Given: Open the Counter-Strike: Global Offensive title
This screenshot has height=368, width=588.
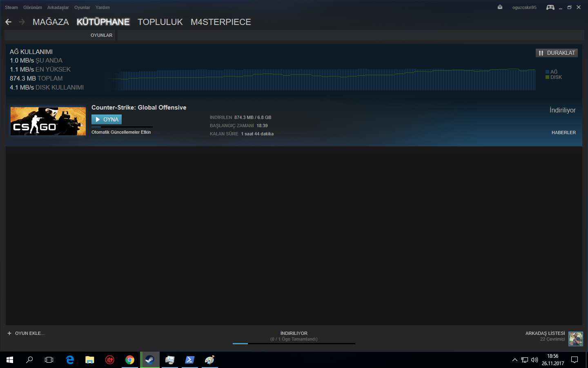Looking at the screenshot, I should pyautogui.click(x=139, y=108).
